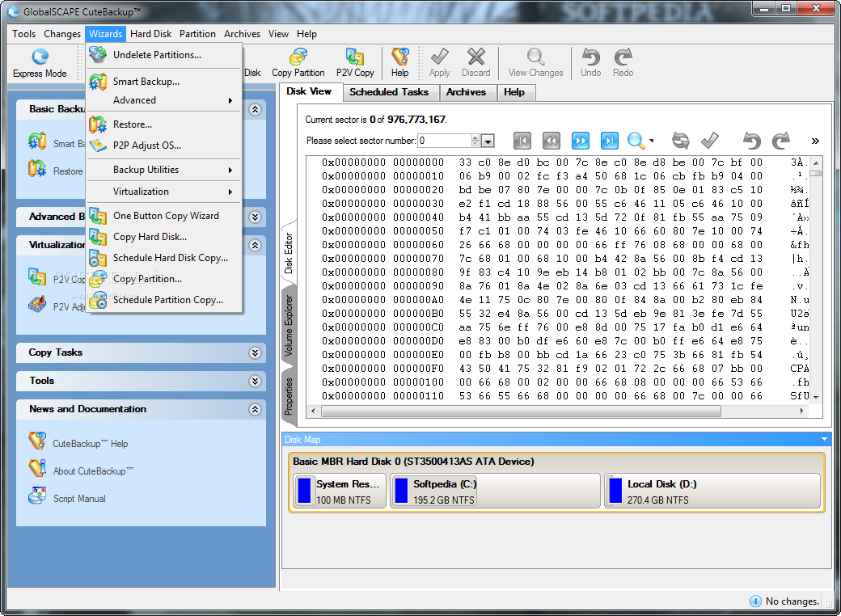Viewport: 841px width, 616px height.
Task: Expand the Advanced submenu
Action: click(x=163, y=100)
